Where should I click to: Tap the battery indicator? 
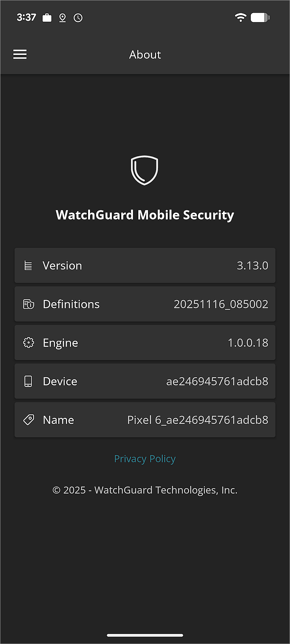(260, 17)
